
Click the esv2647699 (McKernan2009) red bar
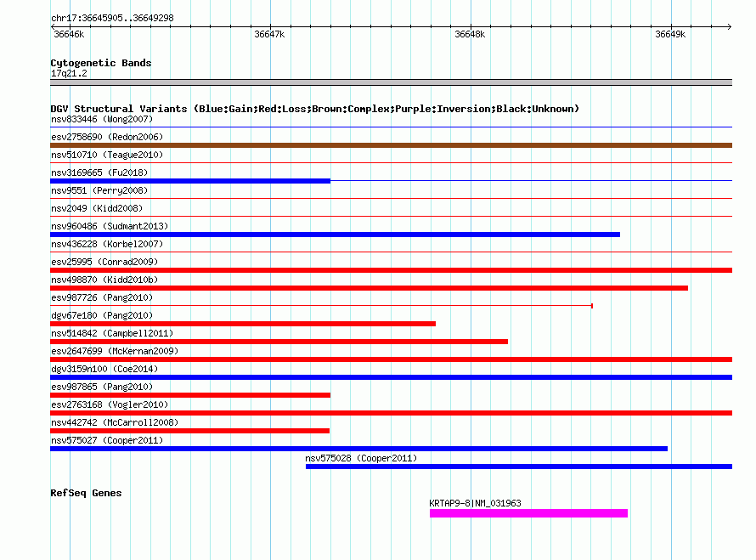click(x=391, y=359)
